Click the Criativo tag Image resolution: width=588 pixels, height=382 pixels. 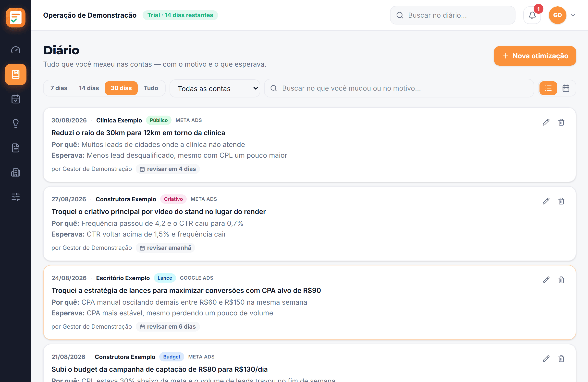tap(173, 199)
